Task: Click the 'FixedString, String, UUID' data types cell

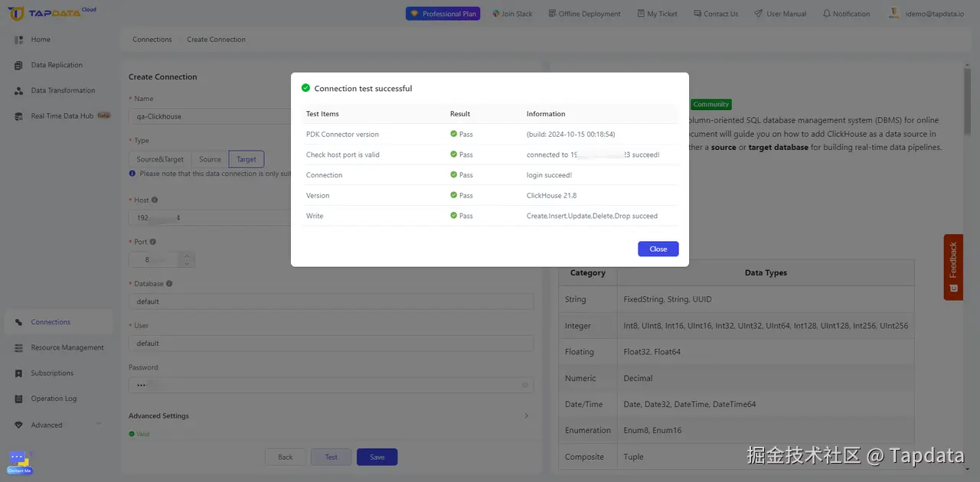Action: (766, 299)
